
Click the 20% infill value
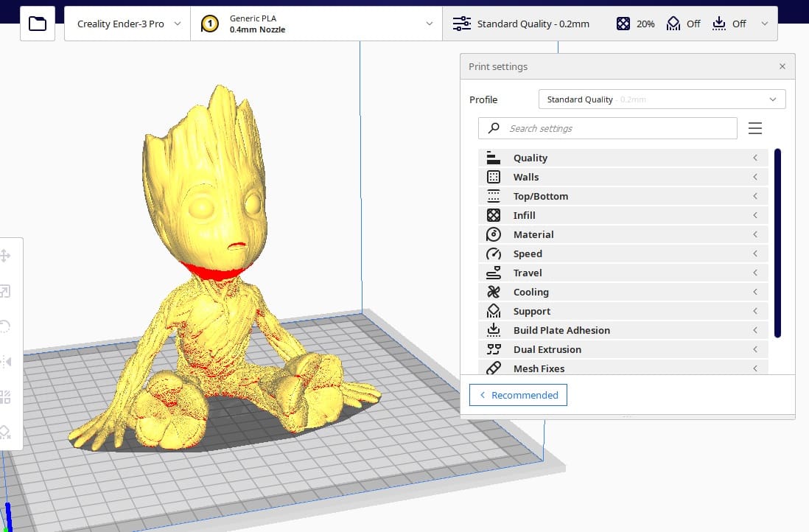coord(645,24)
